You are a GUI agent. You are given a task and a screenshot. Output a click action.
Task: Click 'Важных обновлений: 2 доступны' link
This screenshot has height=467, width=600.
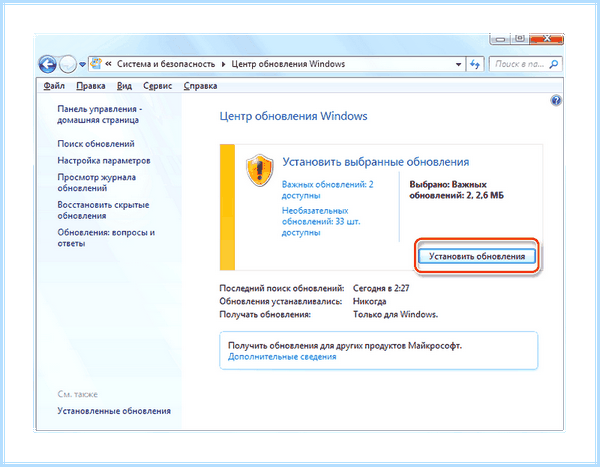[328, 190]
